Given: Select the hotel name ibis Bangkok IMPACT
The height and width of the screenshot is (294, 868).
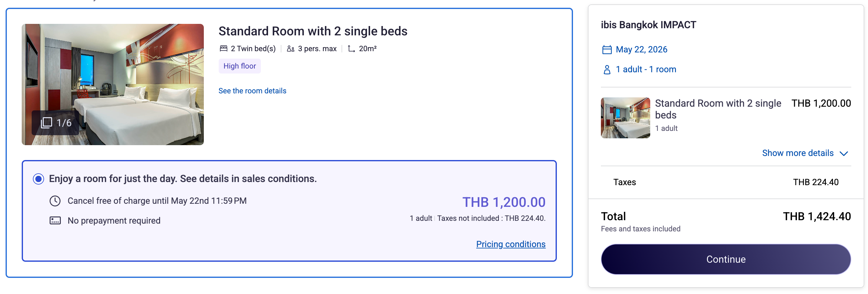Looking at the screenshot, I should [x=648, y=24].
